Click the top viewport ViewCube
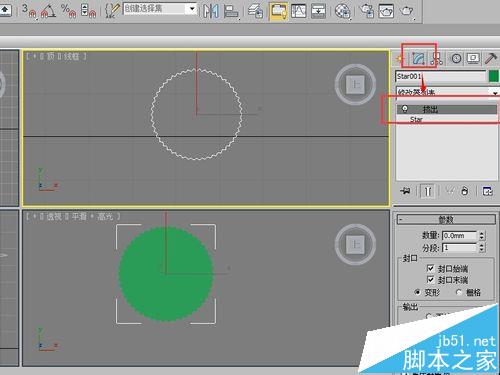 tap(355, 84)
